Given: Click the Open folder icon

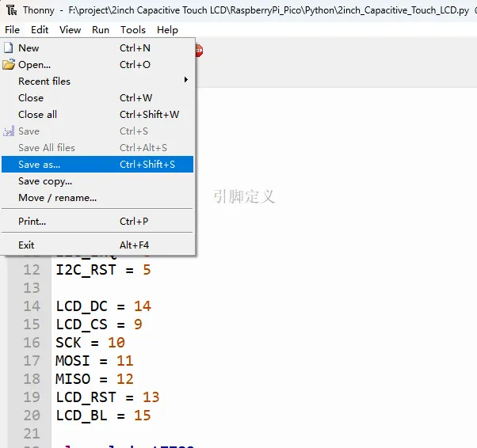Looking at the screenshot, I should tap(9, 64).
